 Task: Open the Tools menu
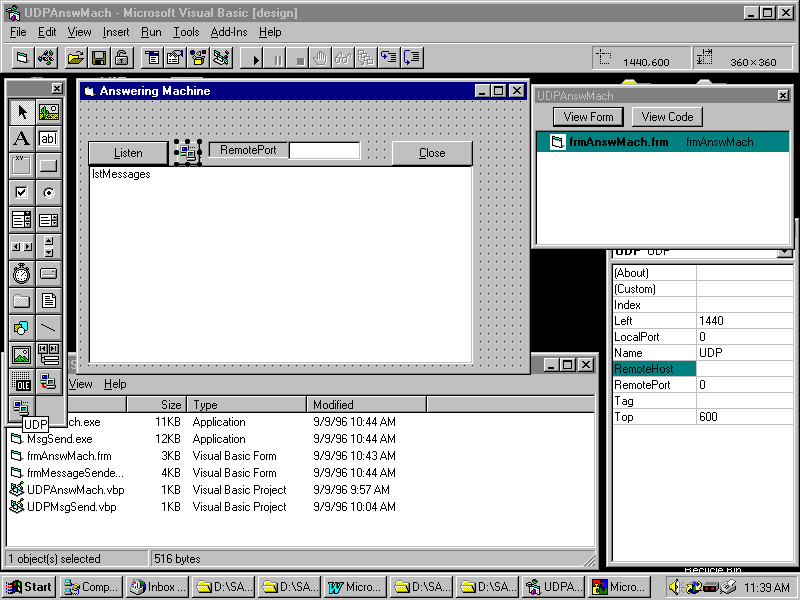pyautogui.click(x=186, y=32)
